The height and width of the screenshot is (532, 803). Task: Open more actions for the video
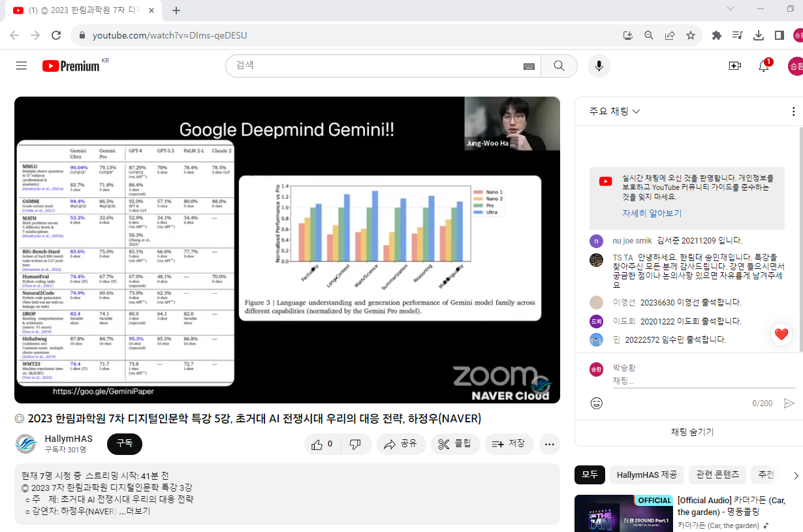(549, 445)
